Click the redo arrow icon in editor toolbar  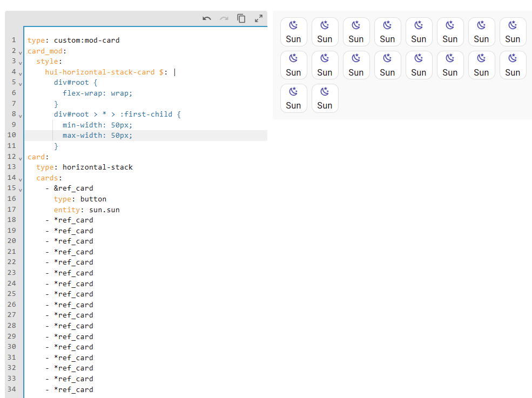(224, 19)
